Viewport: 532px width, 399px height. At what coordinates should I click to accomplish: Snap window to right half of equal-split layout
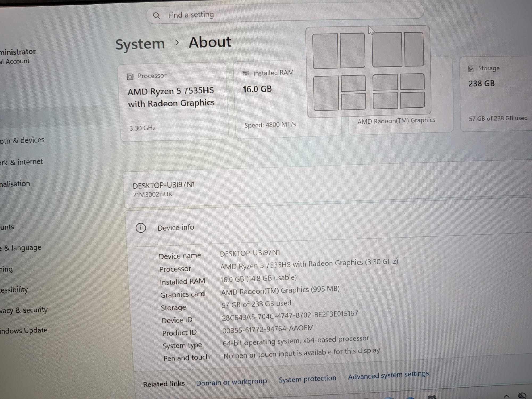[x=353, y=51]
